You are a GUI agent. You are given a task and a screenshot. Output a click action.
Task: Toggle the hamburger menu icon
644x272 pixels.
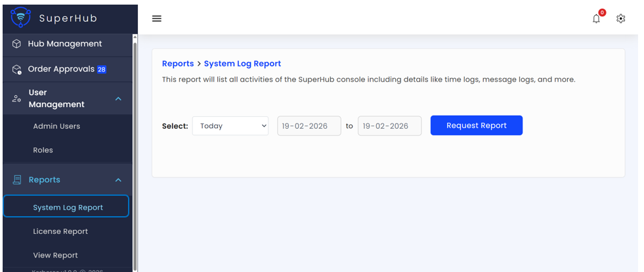pos(157,18)
